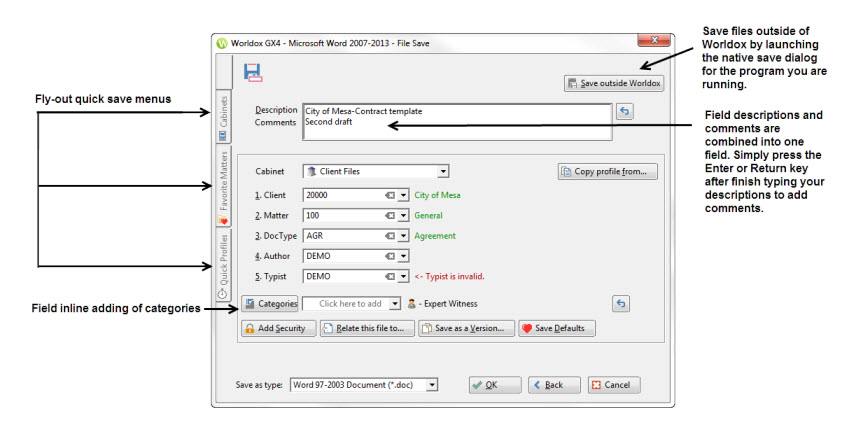Click the 'Agreement' green label

click(x=435, y=236)
